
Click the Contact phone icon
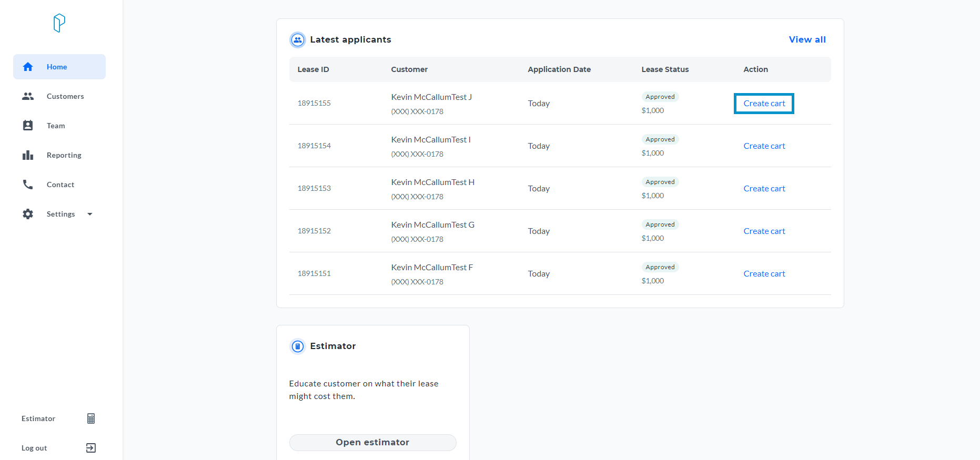click(28, 185)
